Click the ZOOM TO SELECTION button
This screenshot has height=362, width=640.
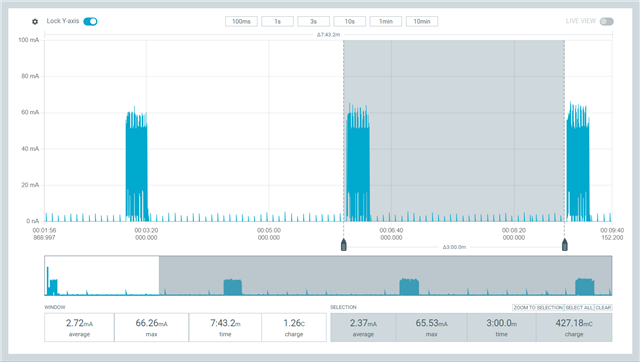click(x=538, y=307)
